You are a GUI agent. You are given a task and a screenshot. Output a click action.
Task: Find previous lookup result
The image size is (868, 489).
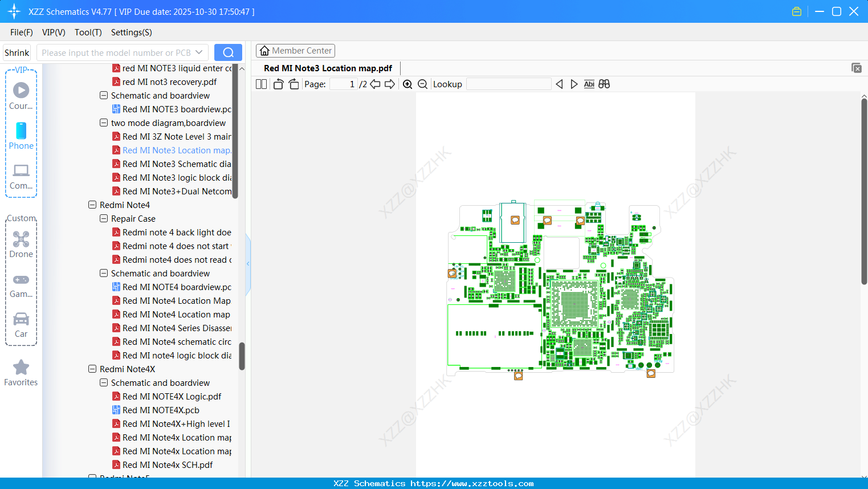[x=559, y=84]
